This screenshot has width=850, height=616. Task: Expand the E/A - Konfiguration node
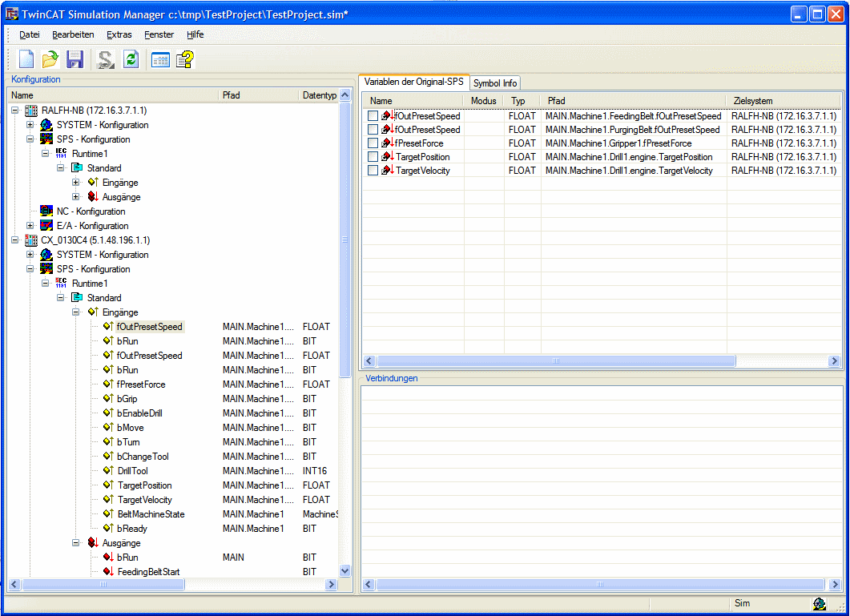(x=30, y=226)
